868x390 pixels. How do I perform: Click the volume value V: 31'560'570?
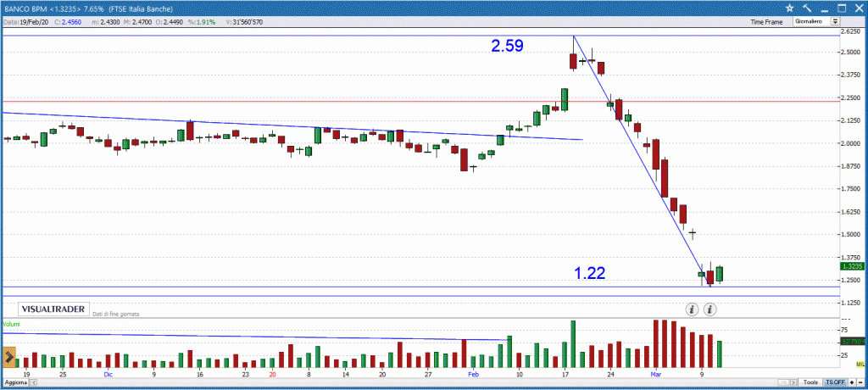244,21
